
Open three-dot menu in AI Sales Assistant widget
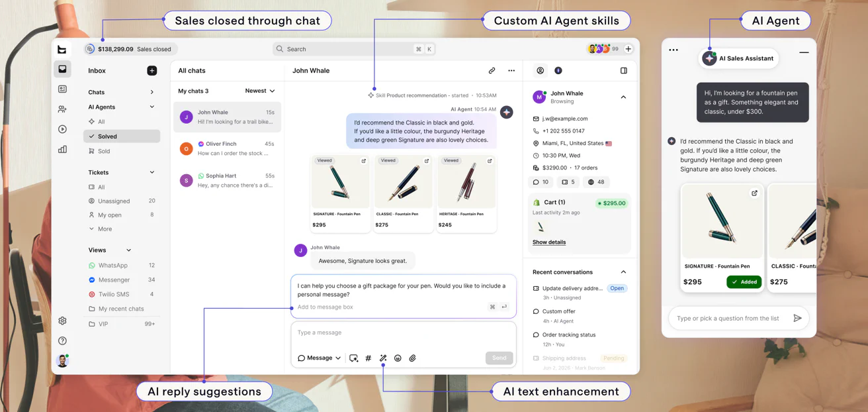[x=673, y=50]
